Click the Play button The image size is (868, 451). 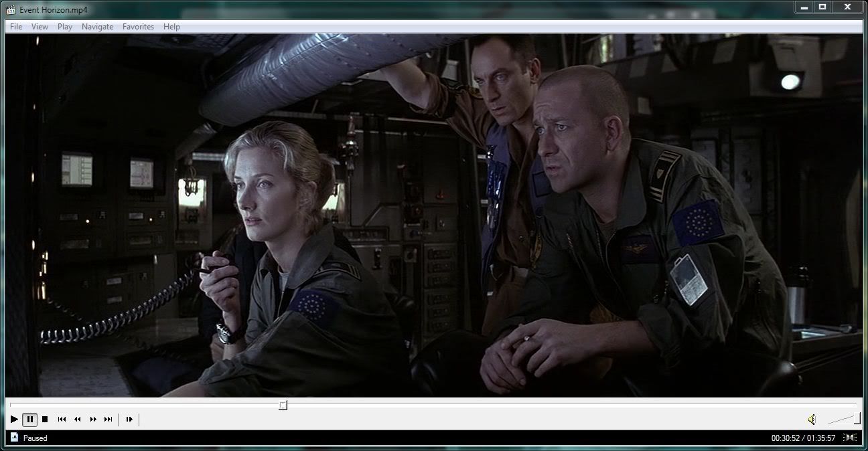[x=14, y=420]
